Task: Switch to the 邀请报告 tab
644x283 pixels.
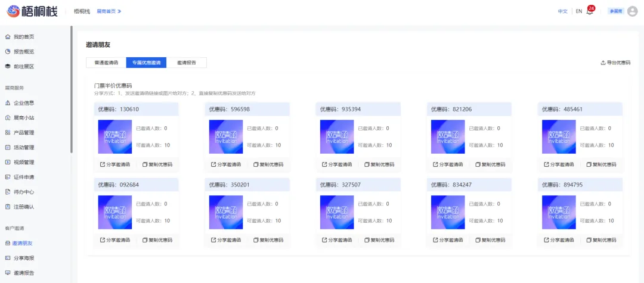Action: tap(186, 63)
